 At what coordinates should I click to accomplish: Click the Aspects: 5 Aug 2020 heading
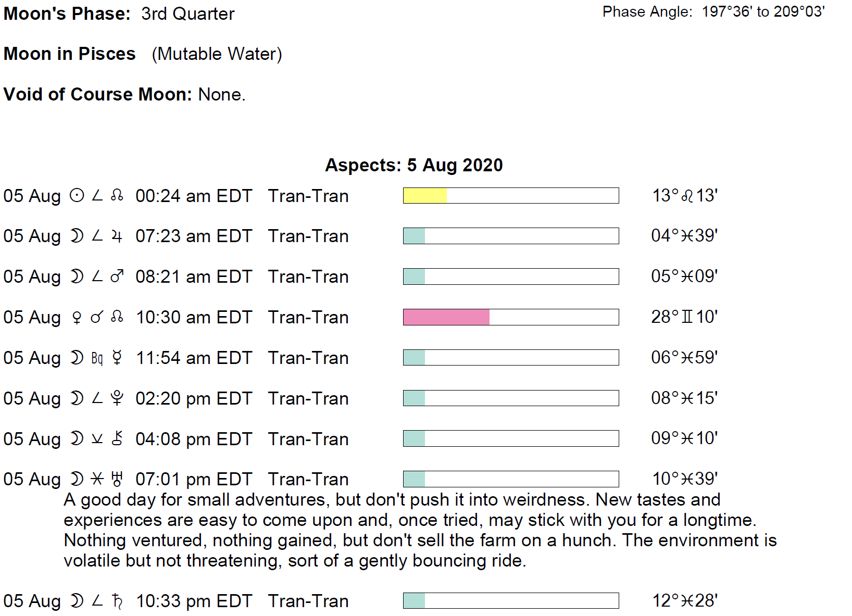pyautogui.click(x=414, y=165)
